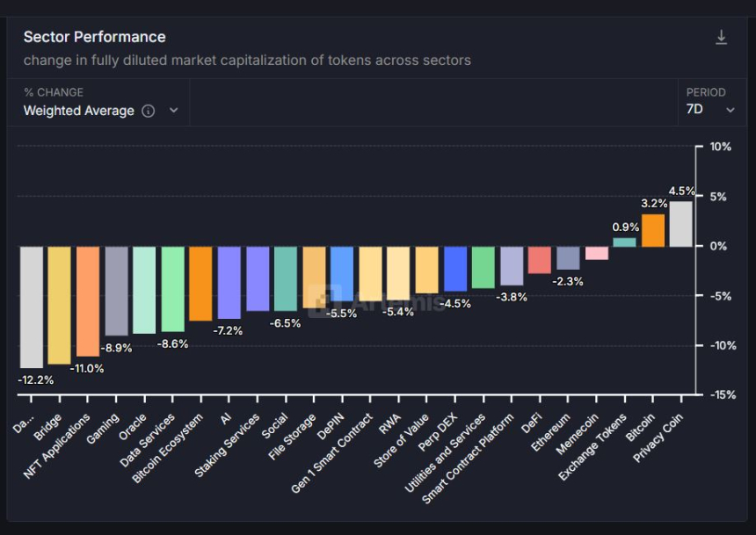The image size is (756, 535).
Task: Click the % CHANGE selector label
Action: tap(54, 92)
